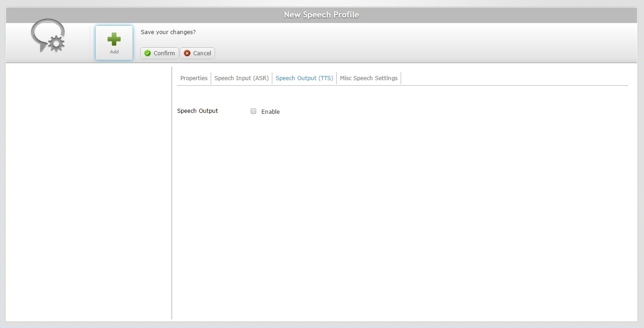The width and height of the screenshot is (644, 328).
Task: Tick the Enable Speech Output checkbox
Action: pyautogui.click(x=253, y=111)
